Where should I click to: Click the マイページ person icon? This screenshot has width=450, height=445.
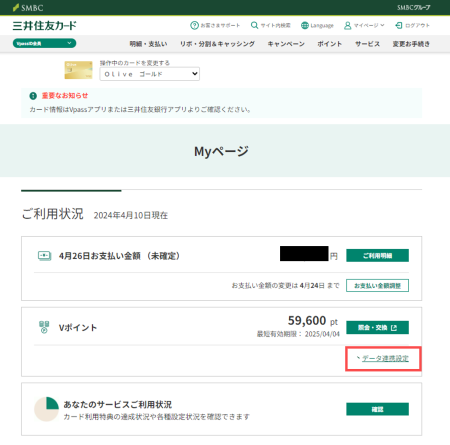(x=347, y=25)
